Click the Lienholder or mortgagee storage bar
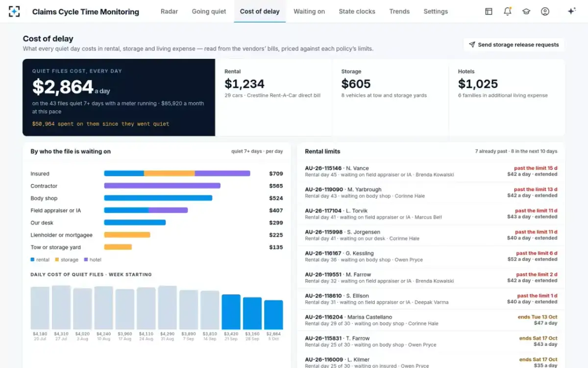588x368 pixels. click(127, 235)
